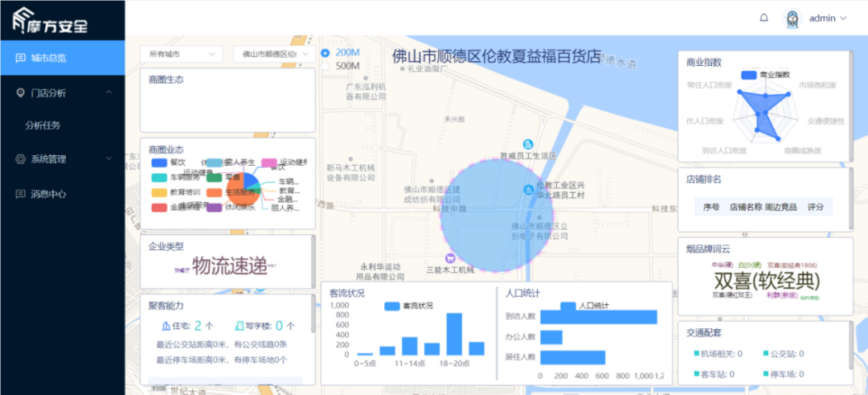
Task: Open the 佛山市顺德区伦 store dropdown
Action: (x=274, y=54)
